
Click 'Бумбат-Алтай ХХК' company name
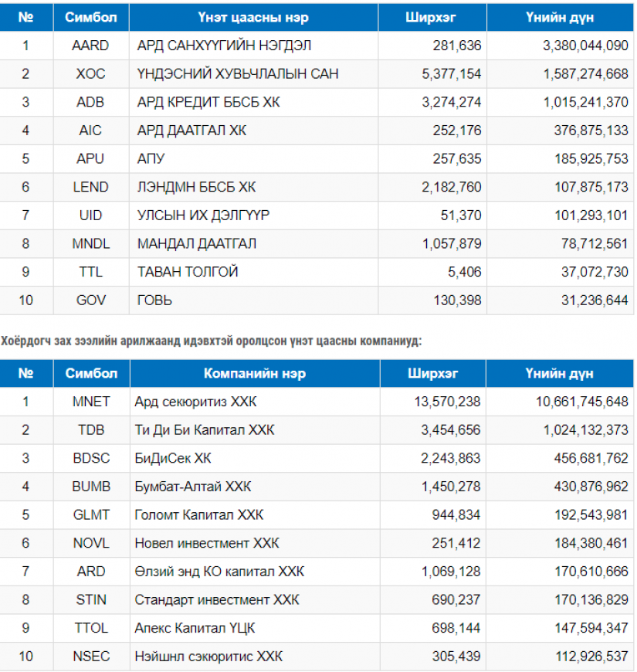[193, 487]
